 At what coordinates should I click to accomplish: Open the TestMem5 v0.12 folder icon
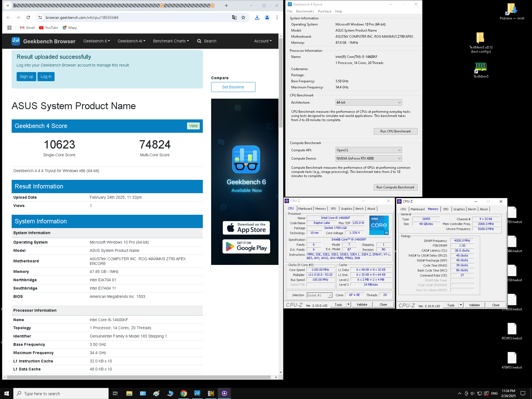481,42
